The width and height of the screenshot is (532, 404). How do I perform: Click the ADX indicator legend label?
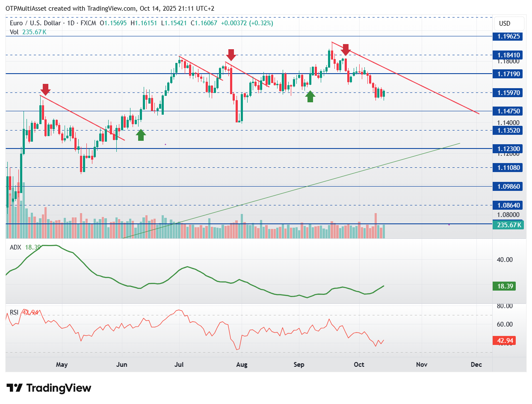pos(25,247)
